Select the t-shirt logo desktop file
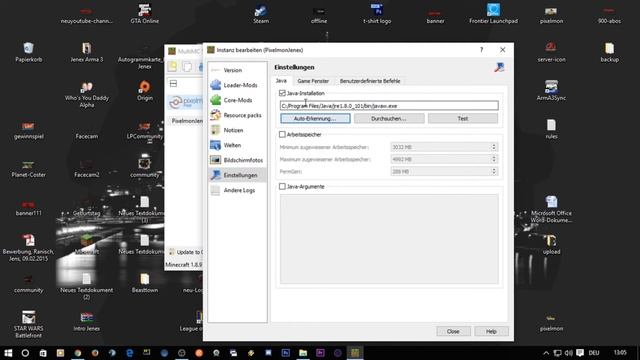The width and height of the screenshot is (640, 360). (x=377, y=13)
